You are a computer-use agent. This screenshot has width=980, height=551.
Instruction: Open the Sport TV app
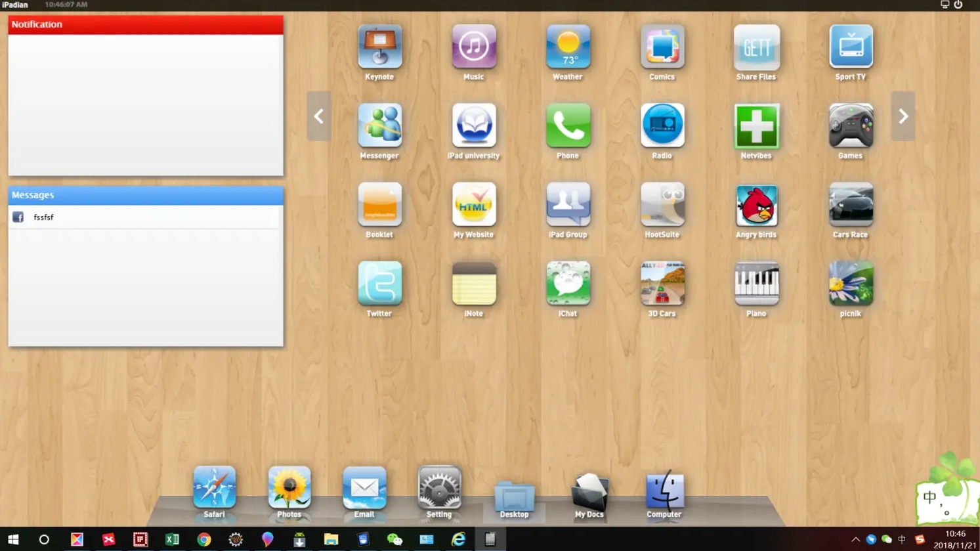coord(851,47)
